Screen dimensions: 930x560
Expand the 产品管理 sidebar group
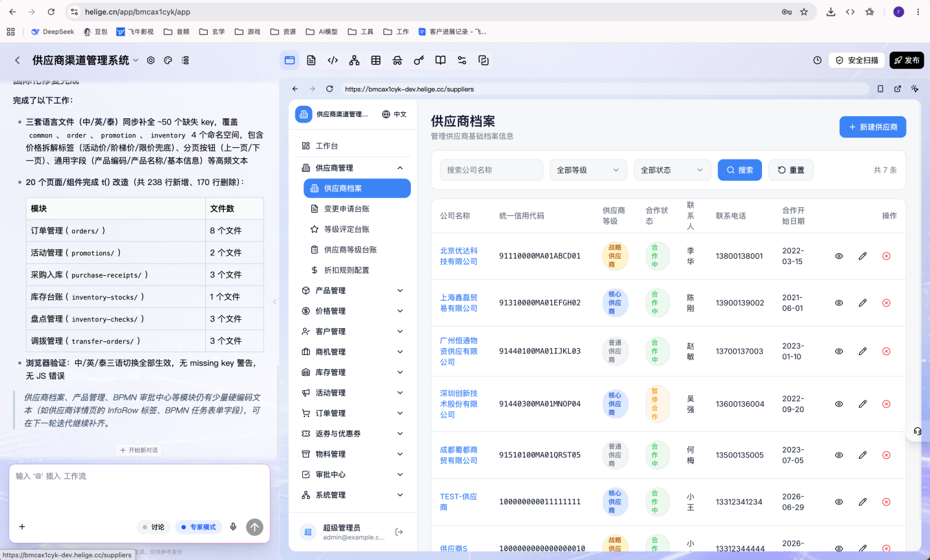[352, 290]
